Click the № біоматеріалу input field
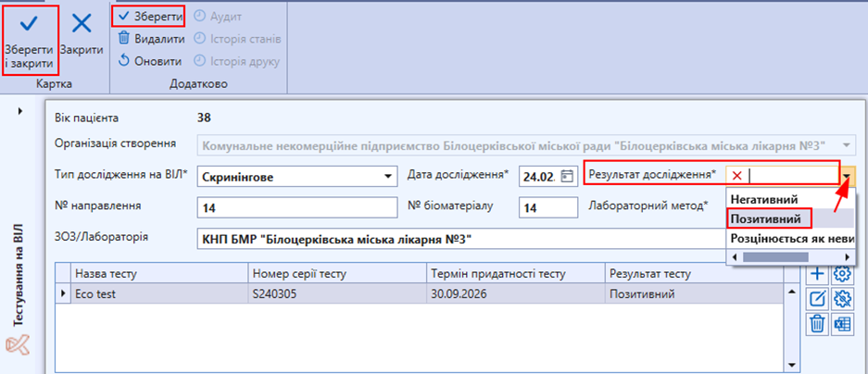Image resolution: width=868 pixels, height=374 pixels. click(548, 207)
